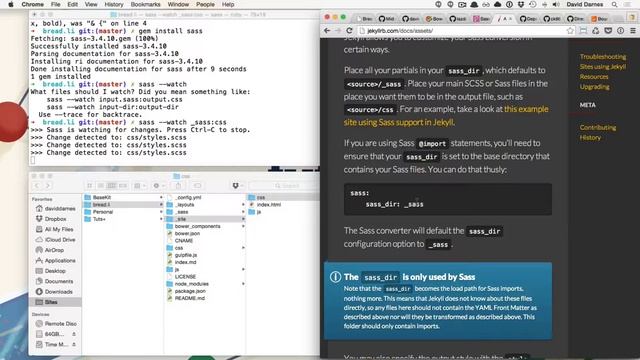This screenshot has width=640, height=360.
Task: Expand the bower_components folder arrow
Action: coord(243,226)
